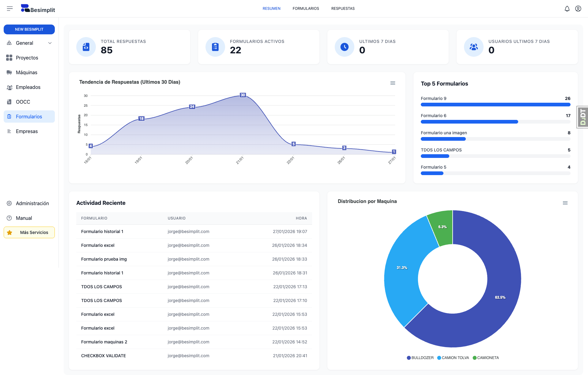Click the Manual help icon
This screenshot has width=588, height=375.
tap(9, 218)
